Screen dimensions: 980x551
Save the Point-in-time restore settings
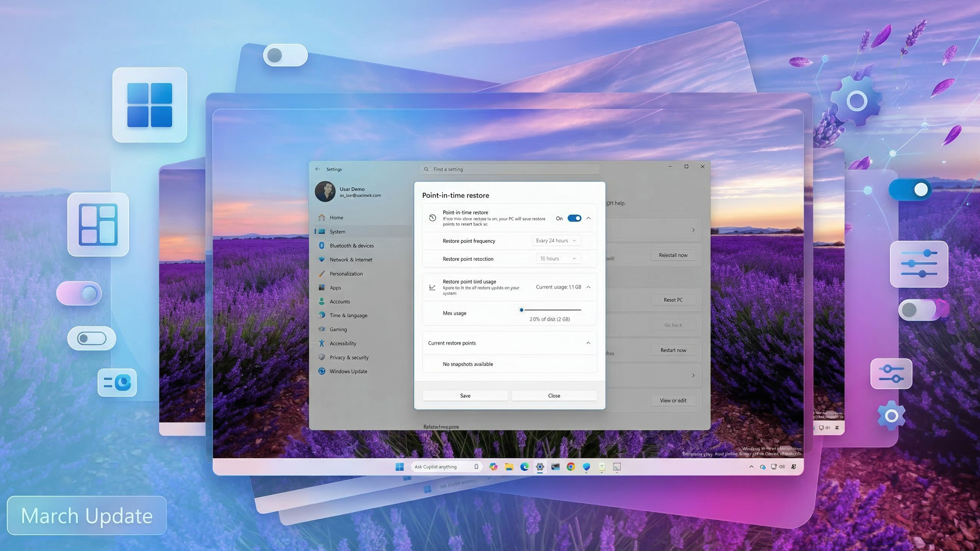pos(465,396)
